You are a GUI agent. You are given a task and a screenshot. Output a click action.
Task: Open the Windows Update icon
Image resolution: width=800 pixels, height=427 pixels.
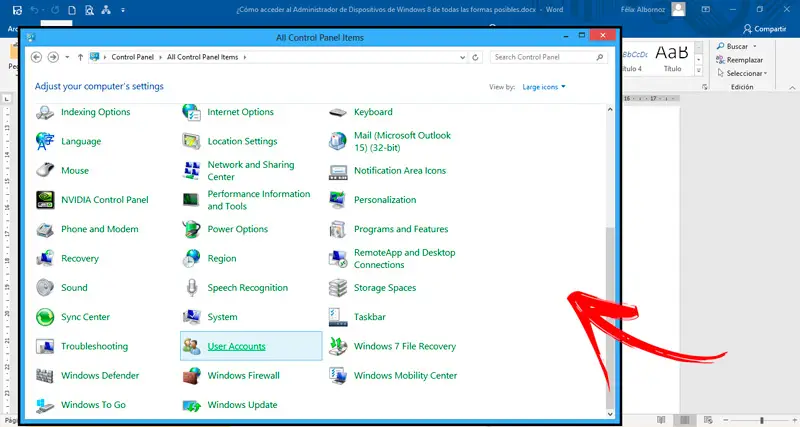(x=191, y=405)
